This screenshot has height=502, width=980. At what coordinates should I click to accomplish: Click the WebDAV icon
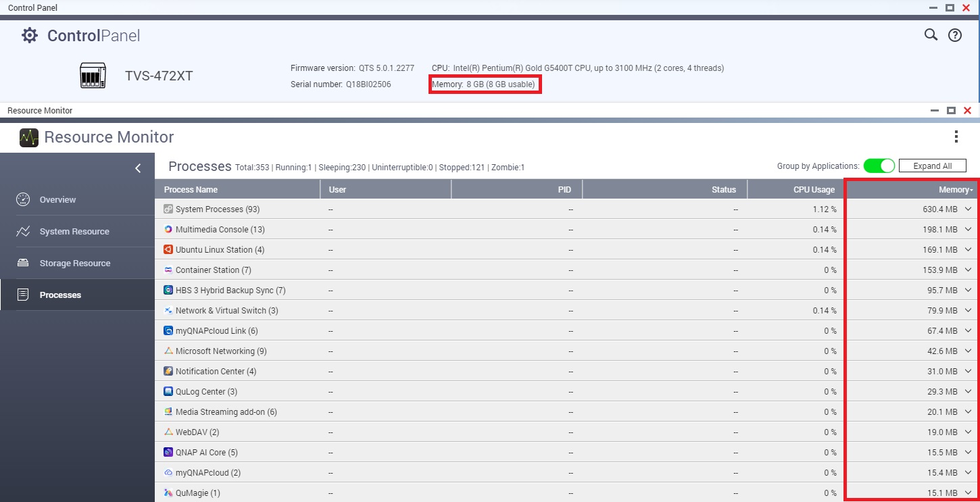(x=168, y=432)
